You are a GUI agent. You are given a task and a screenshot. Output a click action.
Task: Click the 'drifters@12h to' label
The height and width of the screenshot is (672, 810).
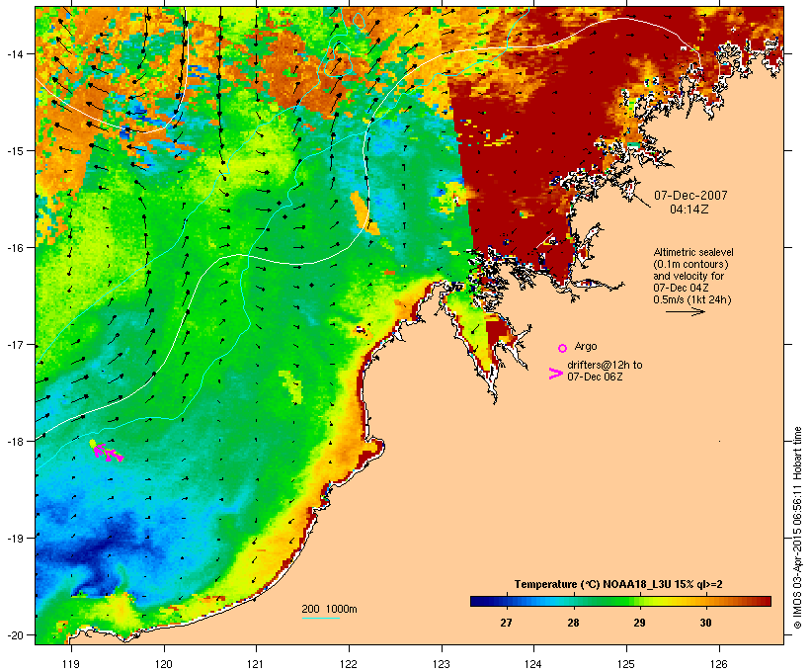pyautogui.click(x=605, y=365)
